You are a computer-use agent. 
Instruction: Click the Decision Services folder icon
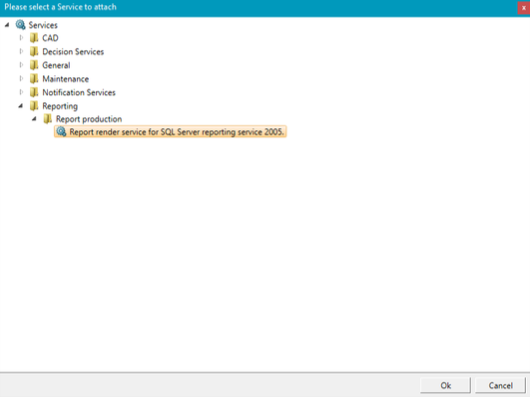pos(34,51)
